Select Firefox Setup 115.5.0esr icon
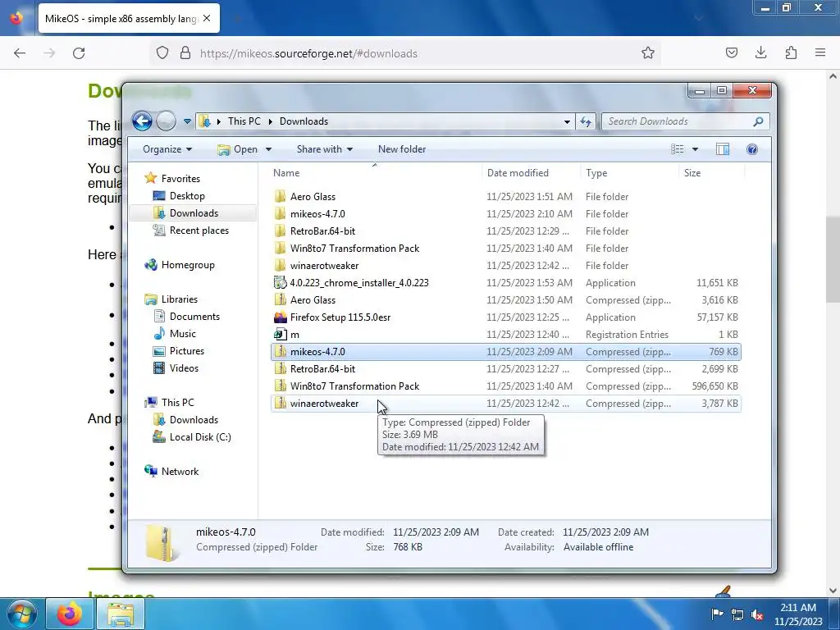Viewport: 840px width, 630px height. point(280,317)
